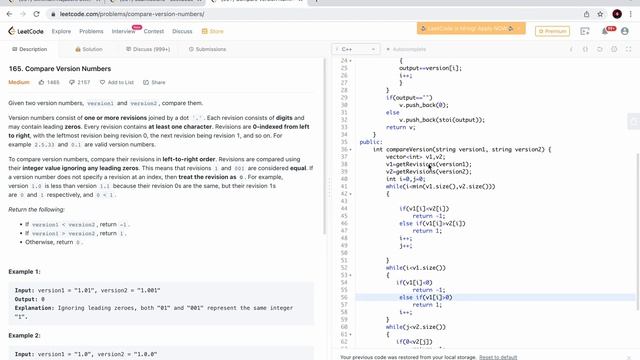Reset code to default icon
This screenshot has width=640, height=360.
pyautogui.click(x=600, y=49)
